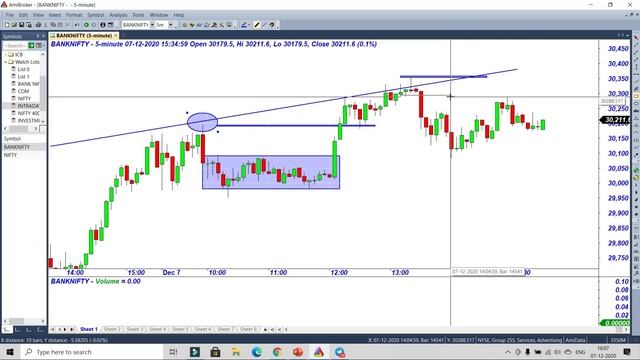Screen dimensions: 640x360
Task: Select the INVESTM watch list
Action: click(28, 121)
